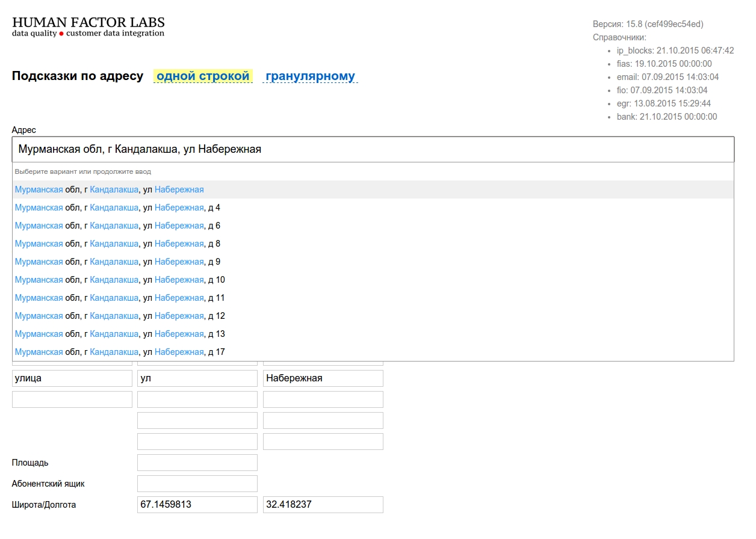Switch to 'одной строкой' tab

(203, 76)
